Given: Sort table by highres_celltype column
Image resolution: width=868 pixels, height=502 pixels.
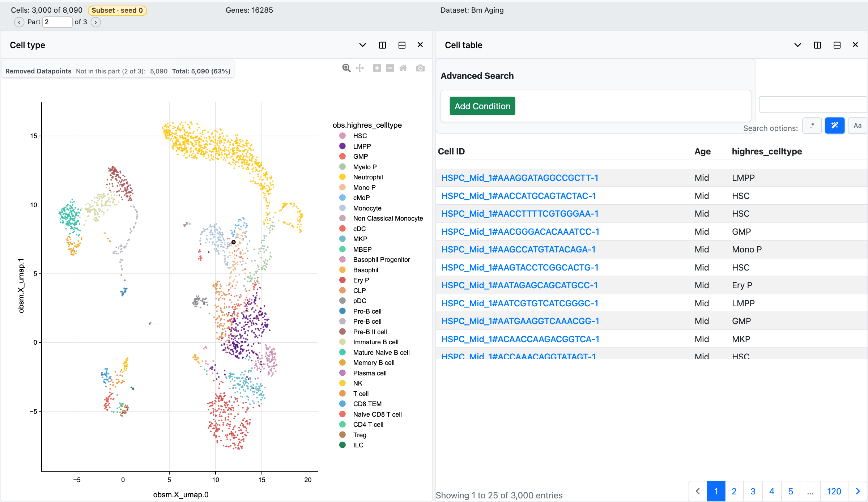Looking at the screenshot, I should [767, 152].
